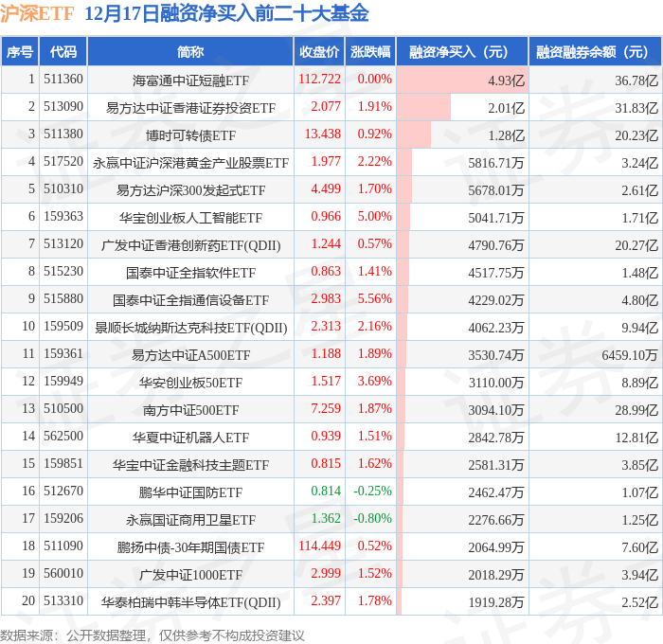Image resolution: width=663 pixels, height=644 pixels.
Task: Click the 代码 column header
Action: pos(63,51)
